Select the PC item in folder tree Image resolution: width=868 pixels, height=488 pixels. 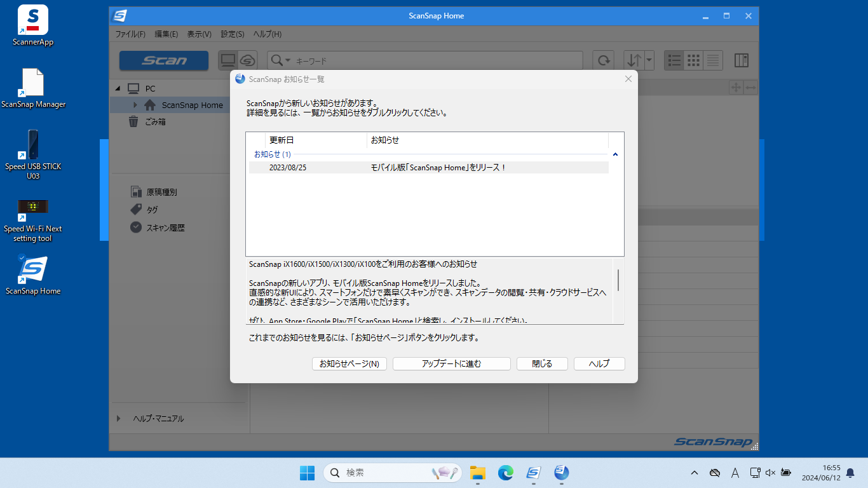[150, 88]
